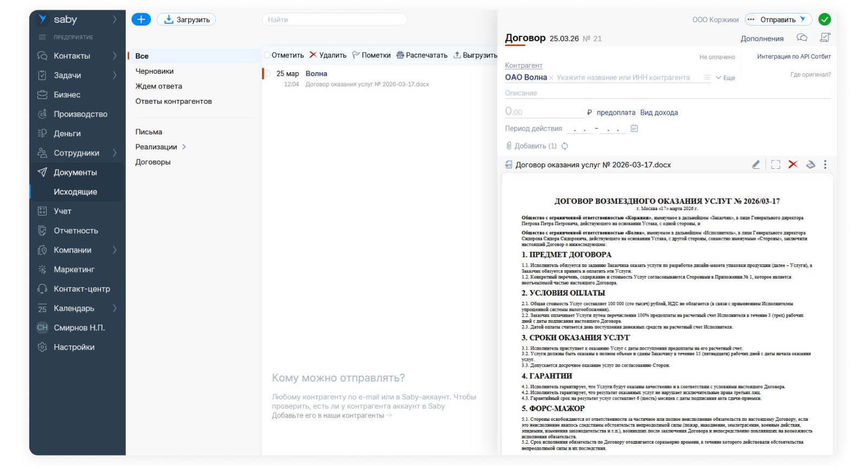Open attachment in fullscreen view
The width and height of the screenshot is (868, 468).
click(776, 165)
